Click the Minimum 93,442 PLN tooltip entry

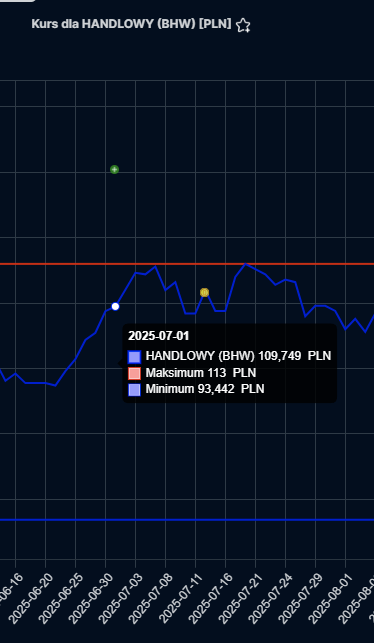coord(196,389)
